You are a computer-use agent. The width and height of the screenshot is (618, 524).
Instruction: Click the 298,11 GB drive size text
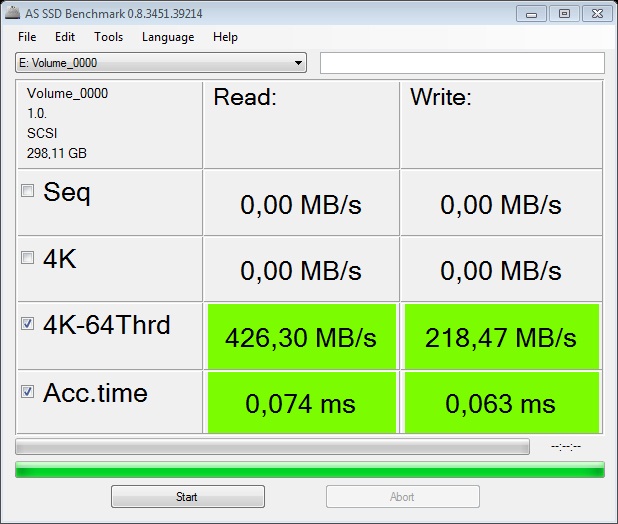(57, 153)
